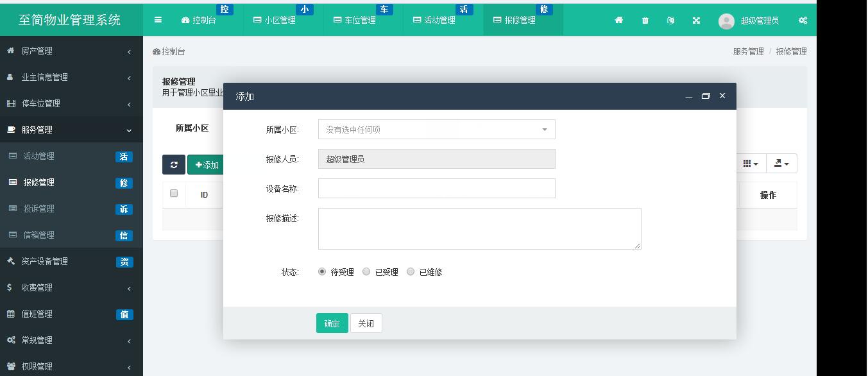Open the export options dropdown
The width and height of the screenshot is (868, 376).
pos(781,164)
